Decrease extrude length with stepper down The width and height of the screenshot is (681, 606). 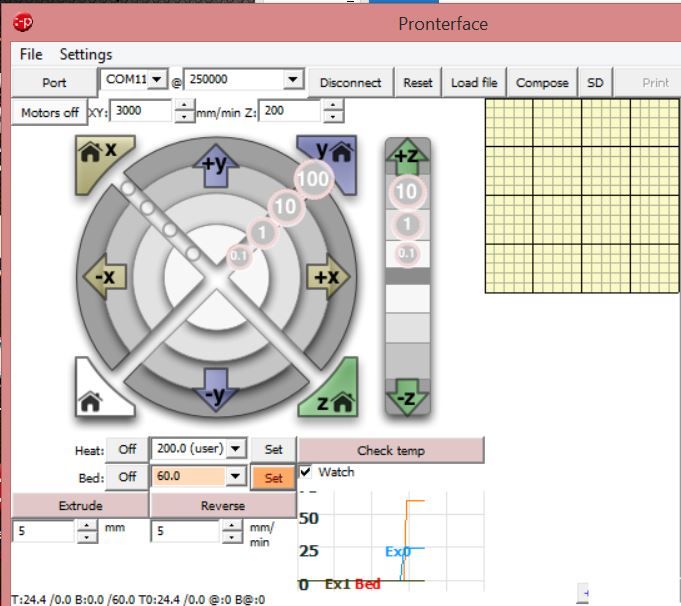[87, 537]
